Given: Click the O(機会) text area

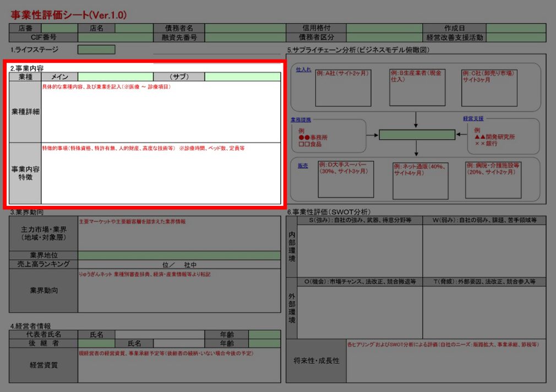Looking at the screenshot, I should coord(360,313).
